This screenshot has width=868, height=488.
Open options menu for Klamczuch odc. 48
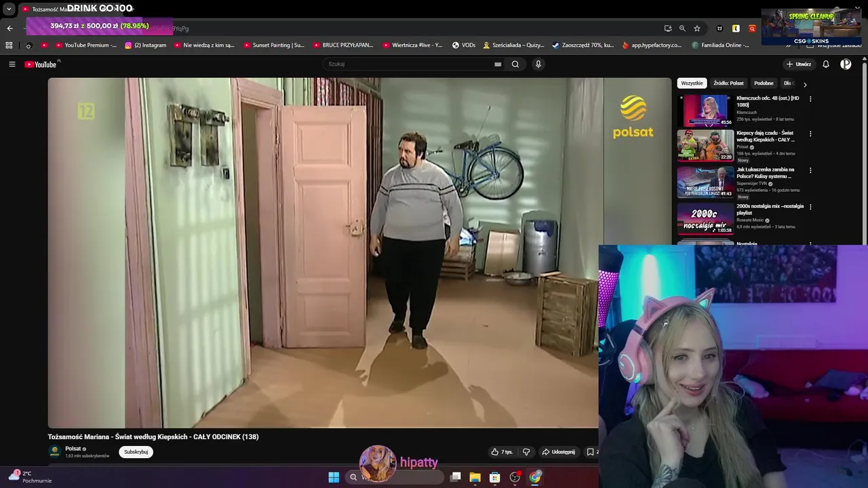[810, 99]
